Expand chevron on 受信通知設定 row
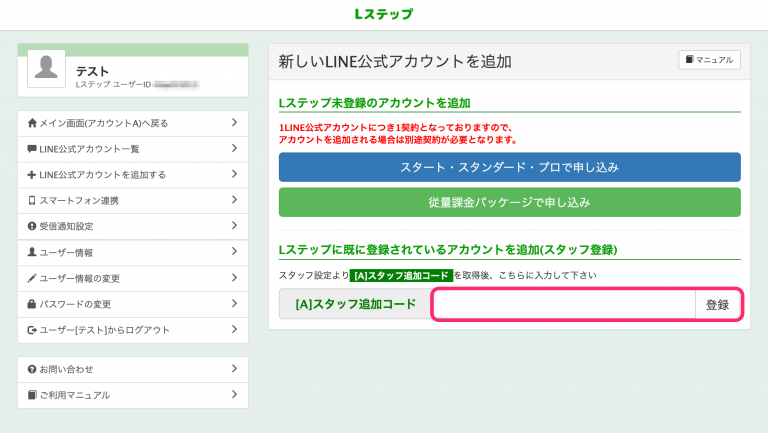Screen dimensions: 768x433 coord(234,225)
